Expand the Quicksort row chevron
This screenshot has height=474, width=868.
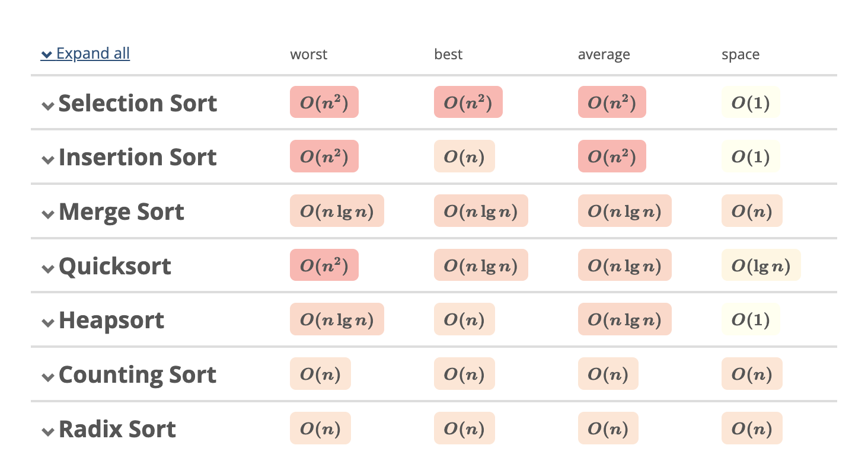[48, 269]
